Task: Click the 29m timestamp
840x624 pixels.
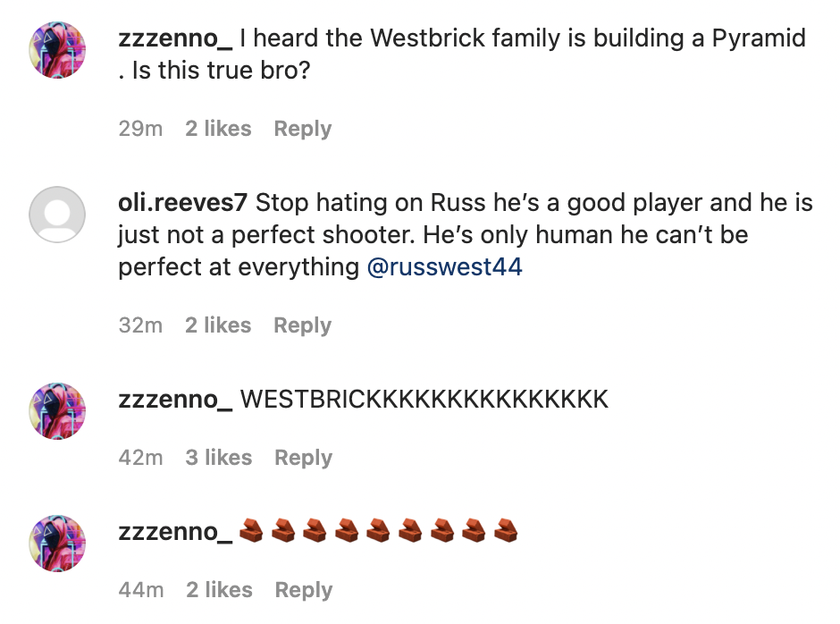Action: click(x=140, y=129)
